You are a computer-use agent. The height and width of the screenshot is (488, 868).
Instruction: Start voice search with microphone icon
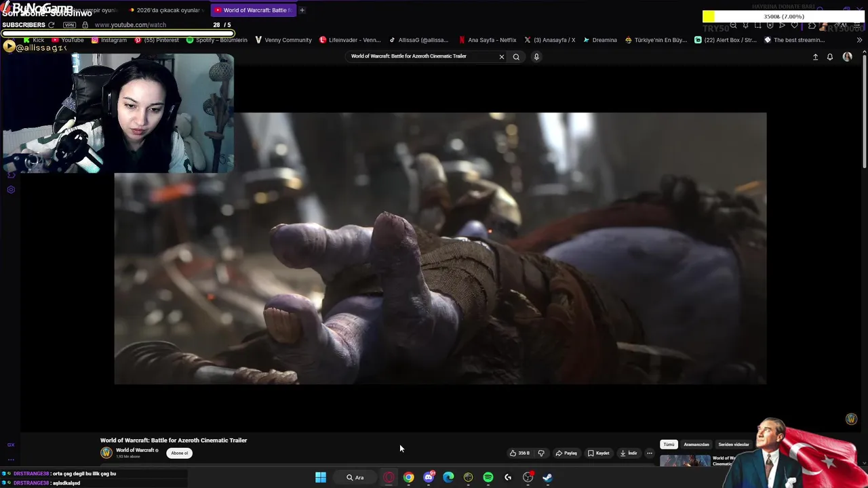(x=536, y=57)
